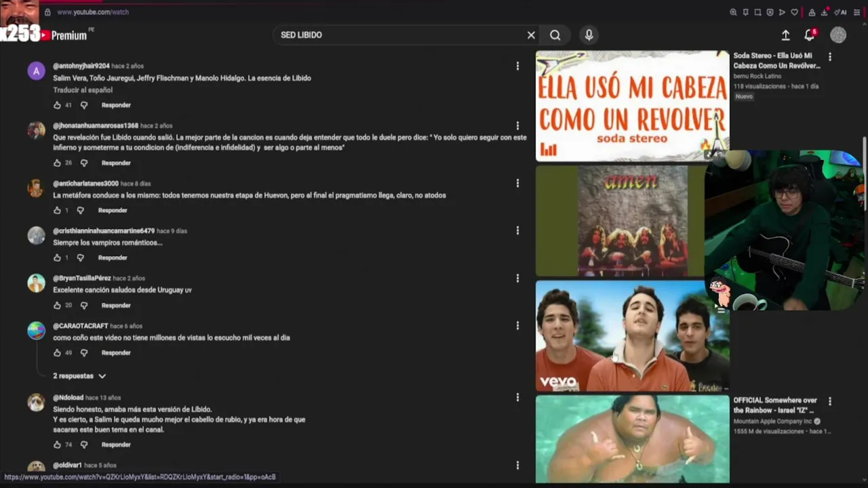Open YouTube notifications bell

(809, 35)
